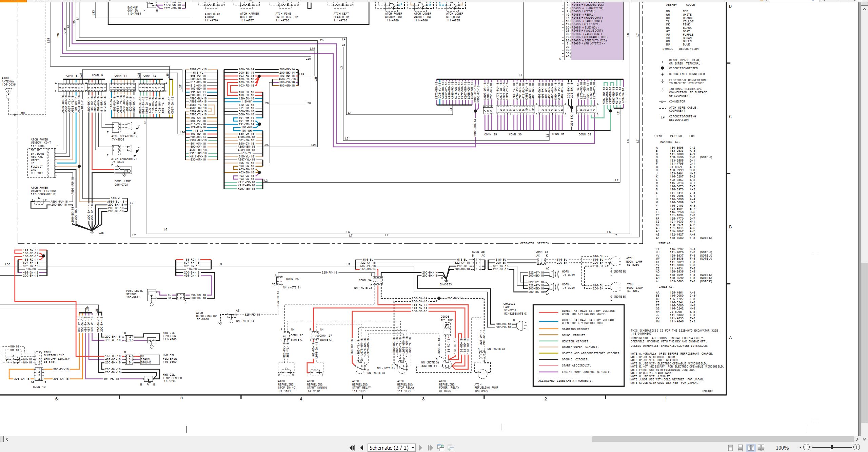The height and width of the screenshot is (452, 868).
Task: Click the 'CHASSIS LAMP' label
Action: (x=509, y=305)
